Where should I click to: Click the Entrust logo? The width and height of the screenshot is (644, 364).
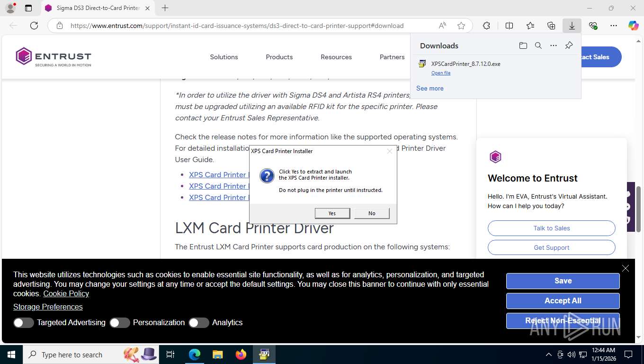point(53,57)
